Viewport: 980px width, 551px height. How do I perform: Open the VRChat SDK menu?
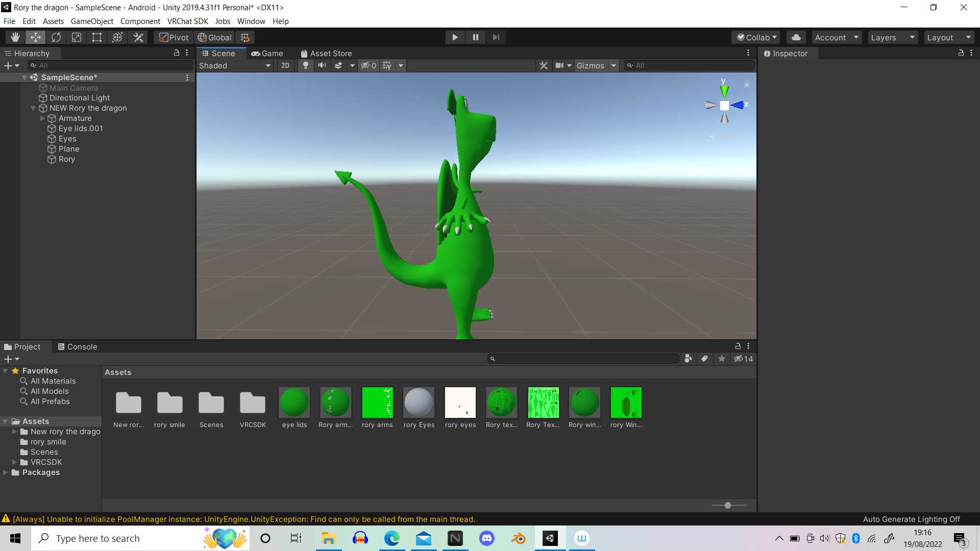(x=187, y=21)
